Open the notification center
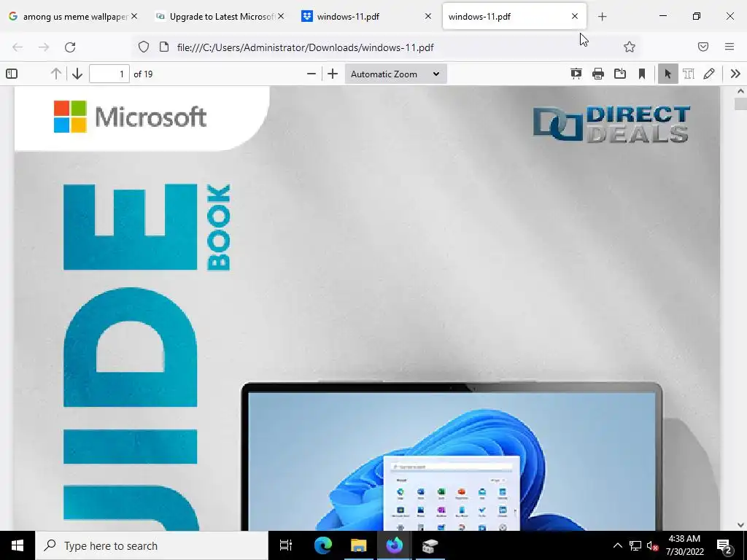The width and height of the screenshot is (747, 560). 724,545
